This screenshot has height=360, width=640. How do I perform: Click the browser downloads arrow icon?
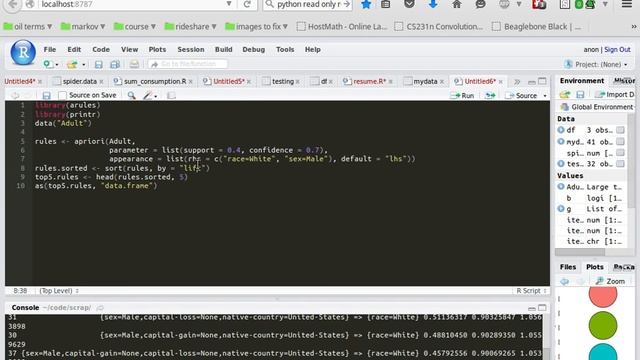(x=433, y=4)
